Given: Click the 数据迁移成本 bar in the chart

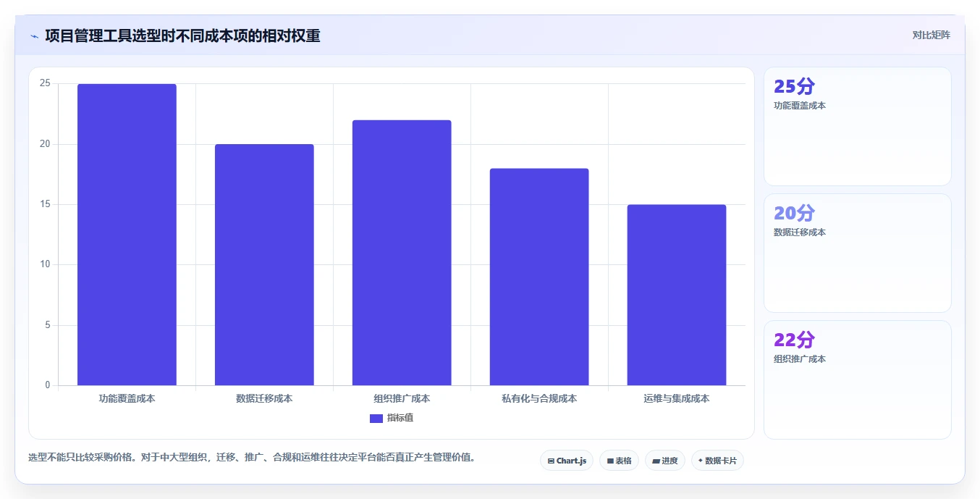Looking at the screenshot, I should (264, 265).
